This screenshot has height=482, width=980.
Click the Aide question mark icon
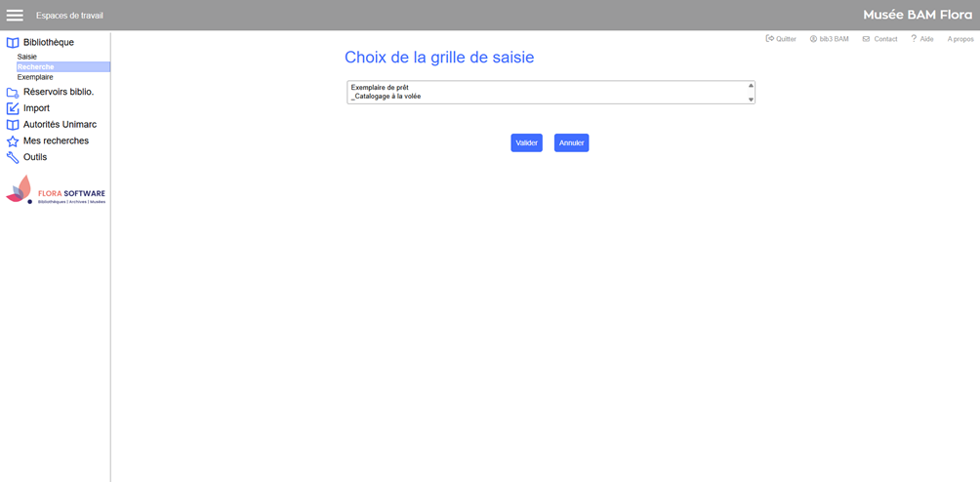(x=914, y=39)
